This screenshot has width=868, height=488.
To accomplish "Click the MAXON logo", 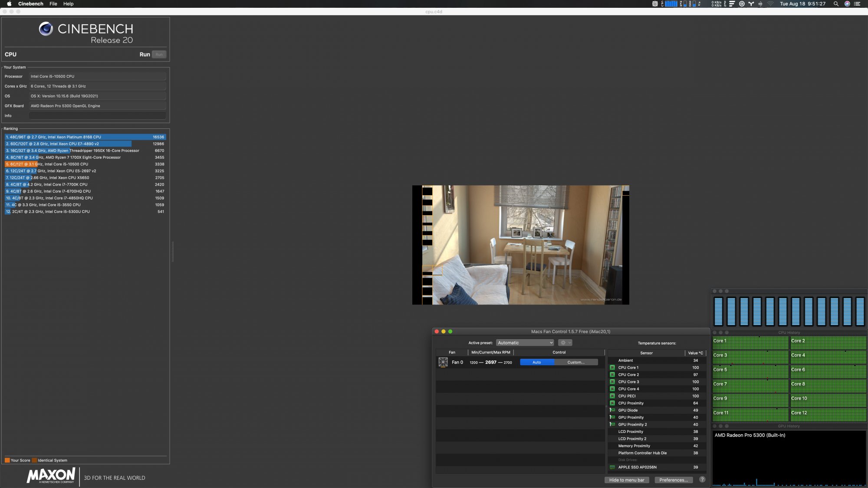I will pyautogui.click(x=51, y=475).
